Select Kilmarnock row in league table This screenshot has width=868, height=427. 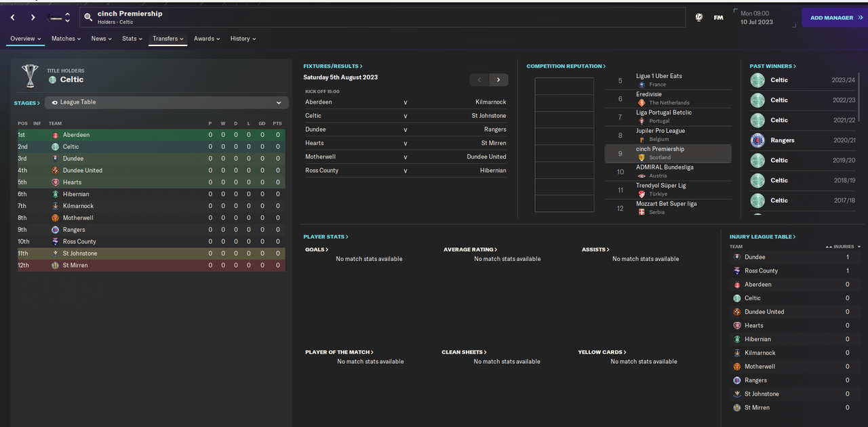(x=150, y=206)
